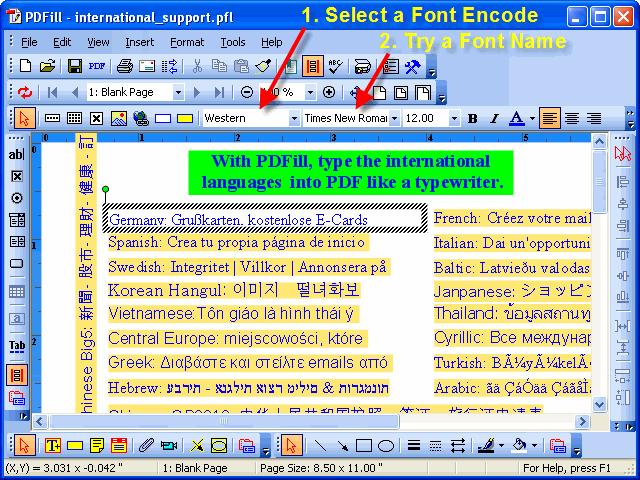
Task: Open the View menu
Action: pos(98,42)
